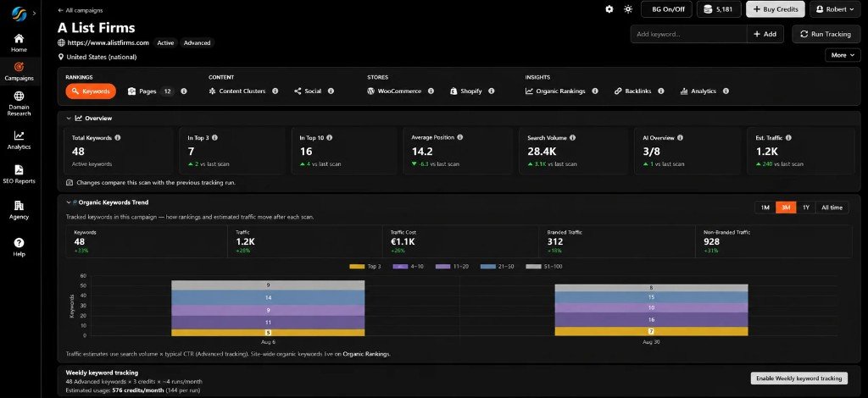
Task: Click Aug 30 stacked bar in chart
Action: [x=651, y=310]
